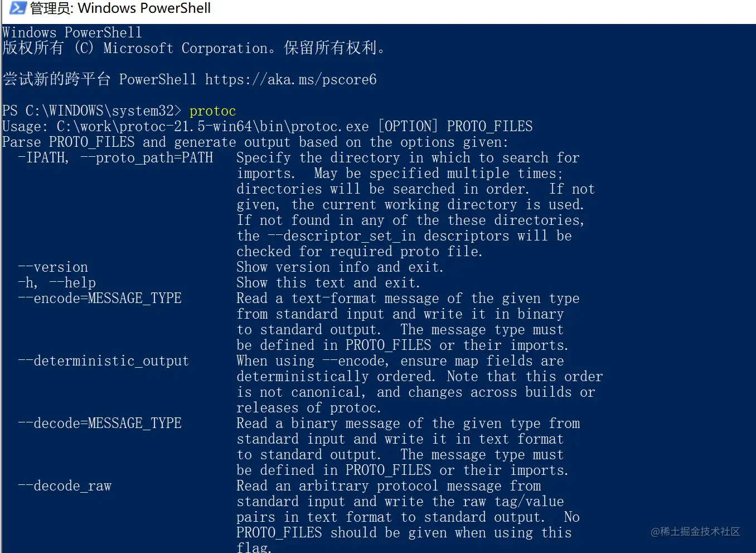Image resolution: width=756 pixels, height=553 pixels.
Task: Click the -h, --help option text
Action: (x=57, y=283)
